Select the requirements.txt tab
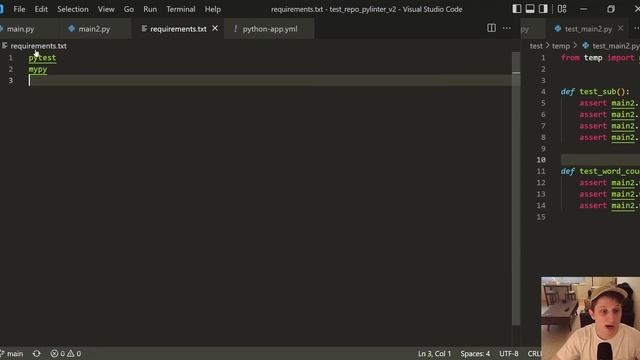Image resolution: width=640 pixels, height=360 pixels. tap(178, 29)
